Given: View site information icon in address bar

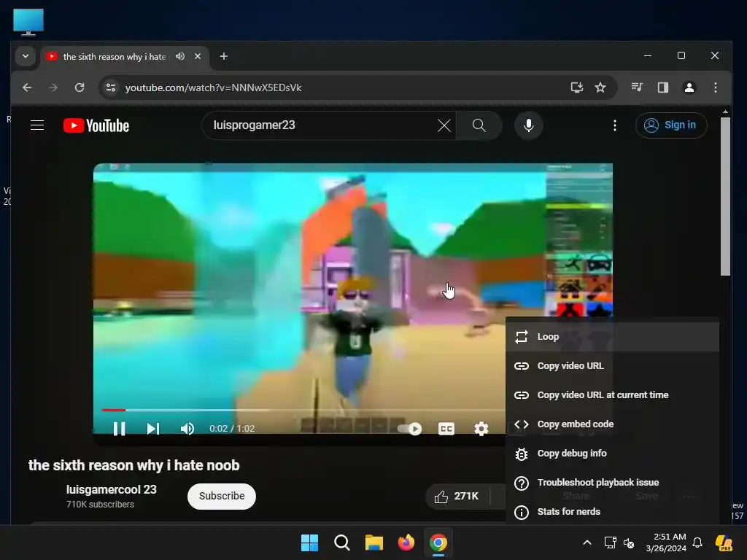Looking at the screenshot, I should 111,87.
